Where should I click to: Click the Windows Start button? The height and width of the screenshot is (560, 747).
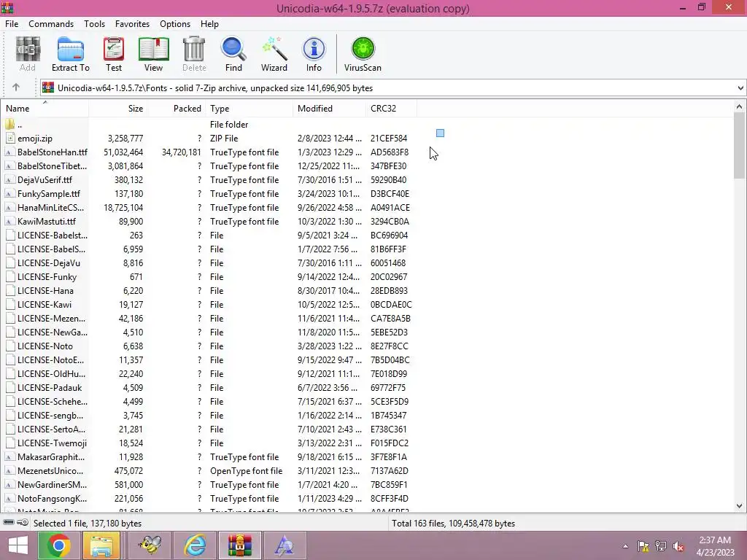tap(18, 545)
